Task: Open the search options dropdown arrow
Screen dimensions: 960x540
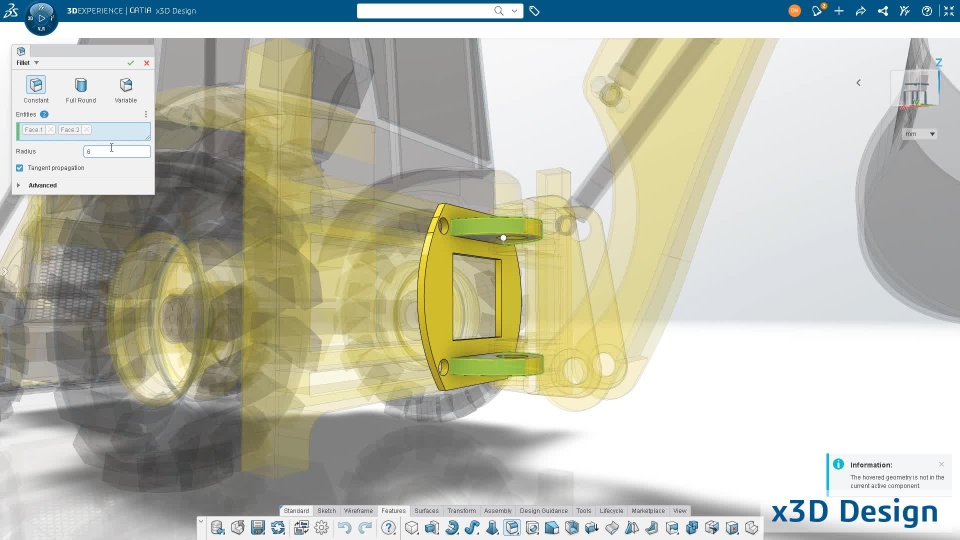Action: tap(514, 11)
